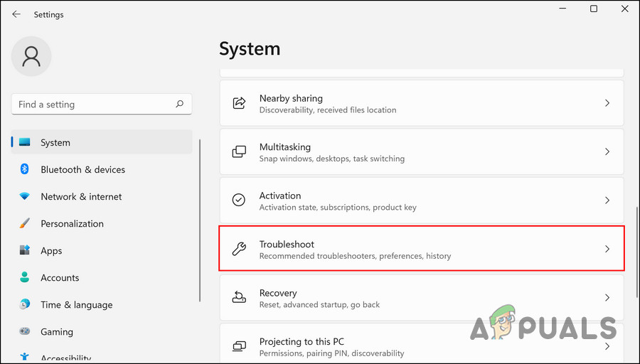This screenshot has height=364, width=640.
Task: Click the Projecting to this PC icon
Action: point(239,346)
